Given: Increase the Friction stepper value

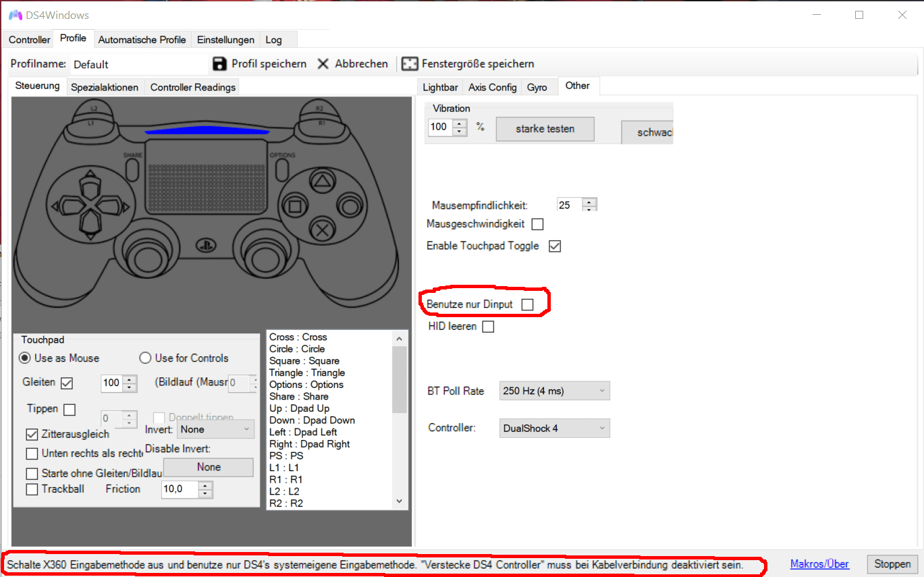Looking at the screenshot, I should [x=206, y=486].
